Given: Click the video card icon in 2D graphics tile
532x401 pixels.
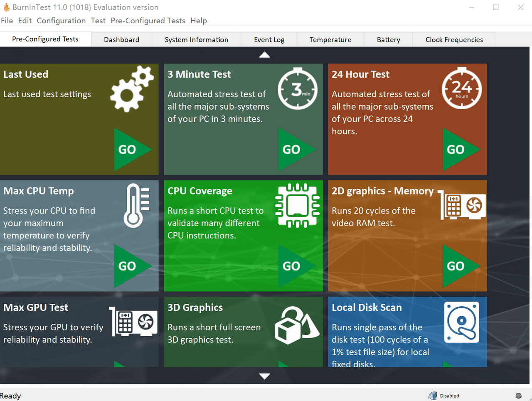Looking at the screenshot, I should pyautogui.click(x=463, y=205).
